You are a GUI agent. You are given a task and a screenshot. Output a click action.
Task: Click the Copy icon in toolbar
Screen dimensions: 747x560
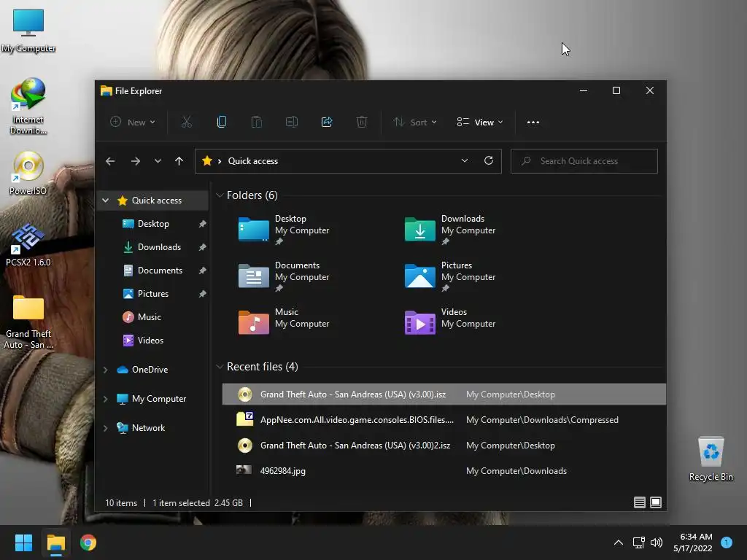point(222,122)
